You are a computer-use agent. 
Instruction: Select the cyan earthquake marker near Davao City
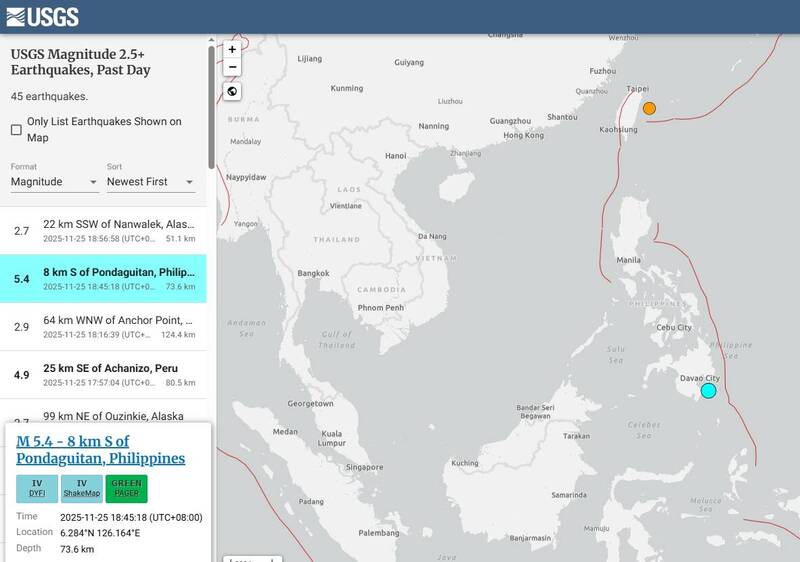coord(708,390)
